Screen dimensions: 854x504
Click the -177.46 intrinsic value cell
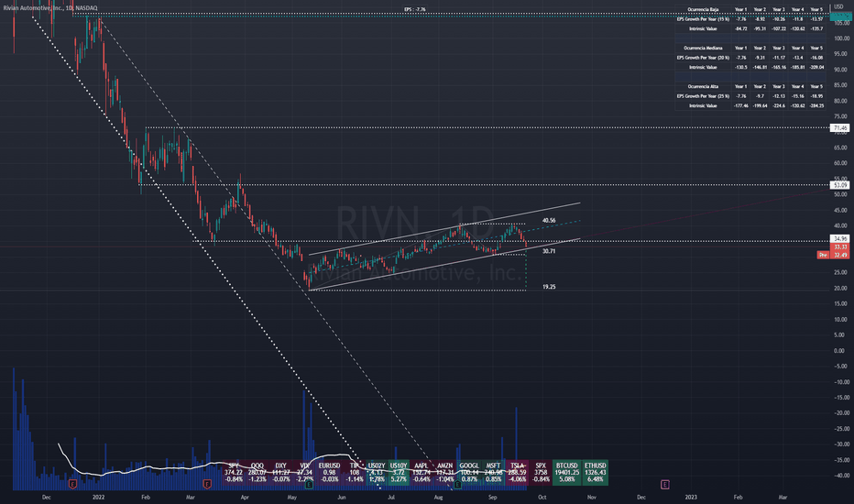click(x=740, y=105)
